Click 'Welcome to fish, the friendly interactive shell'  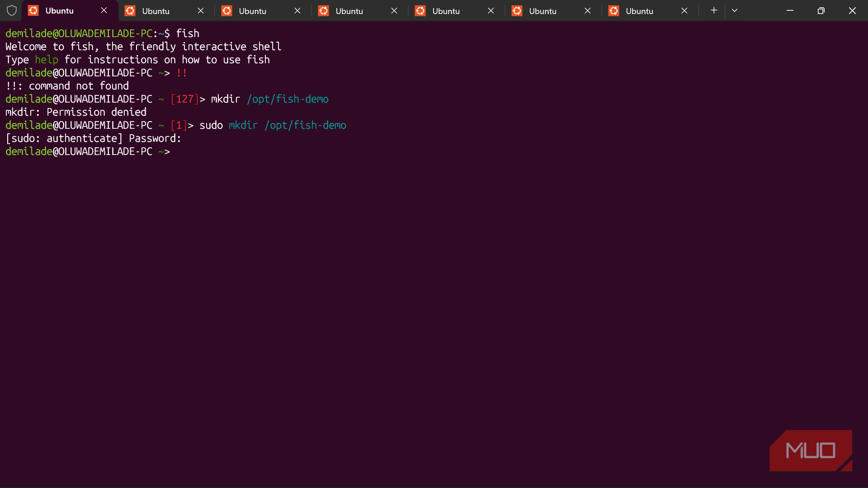pyautogui.click(x=143, y=47)
